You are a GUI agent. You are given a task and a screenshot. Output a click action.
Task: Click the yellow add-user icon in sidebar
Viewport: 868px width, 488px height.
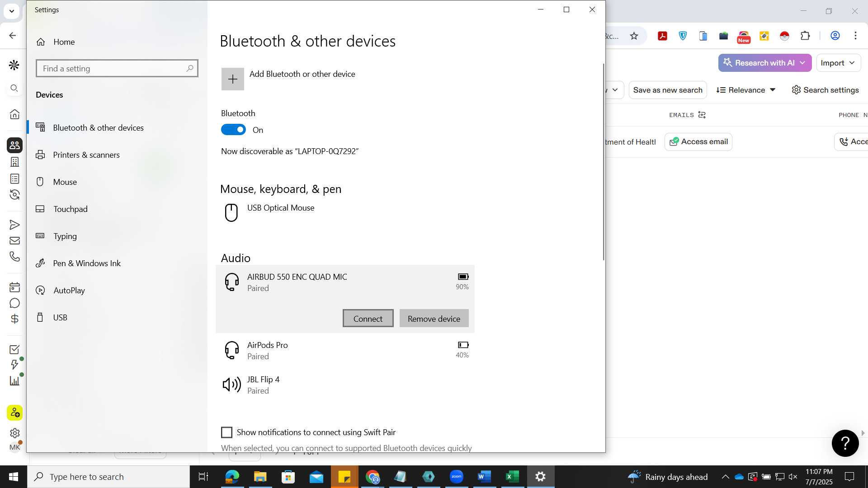click(14, 413)
